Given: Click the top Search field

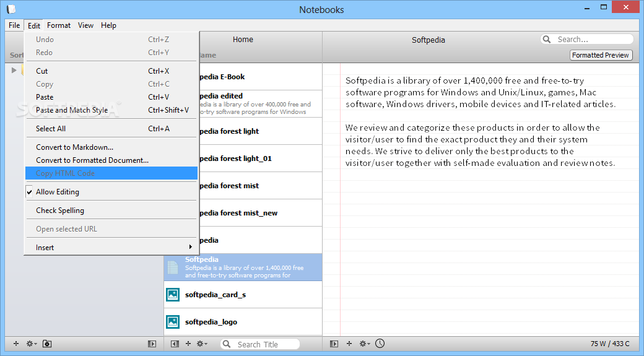Looking at the screenshot, I should 587,40.
